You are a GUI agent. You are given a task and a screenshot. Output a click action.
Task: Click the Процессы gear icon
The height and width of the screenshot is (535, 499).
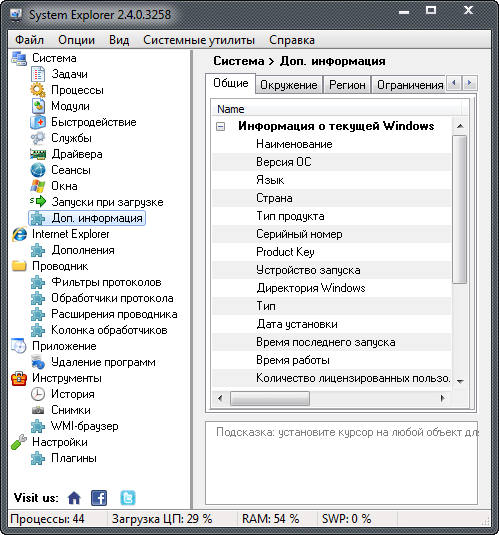click(38, 90)
